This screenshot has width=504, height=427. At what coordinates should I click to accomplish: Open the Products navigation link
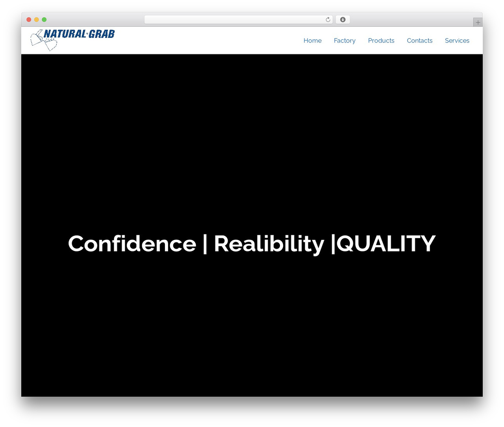click(x=381, y=41)
